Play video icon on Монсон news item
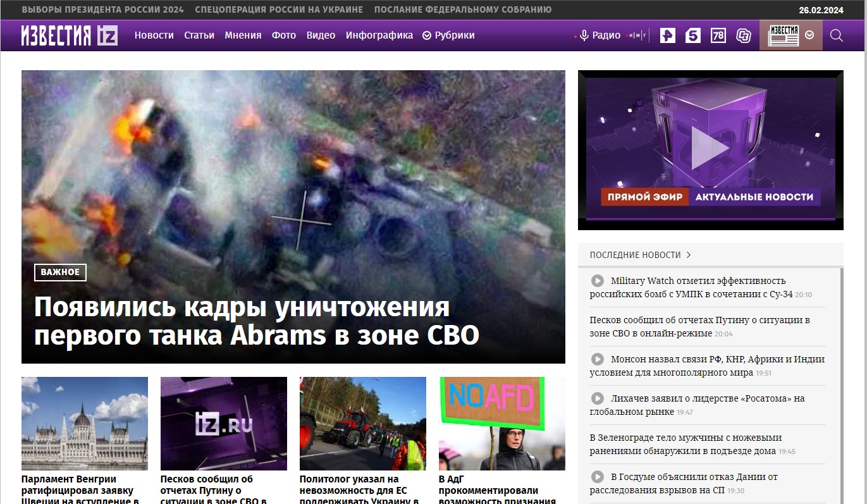This screenshot has height=504, width=867. [598, 359]
